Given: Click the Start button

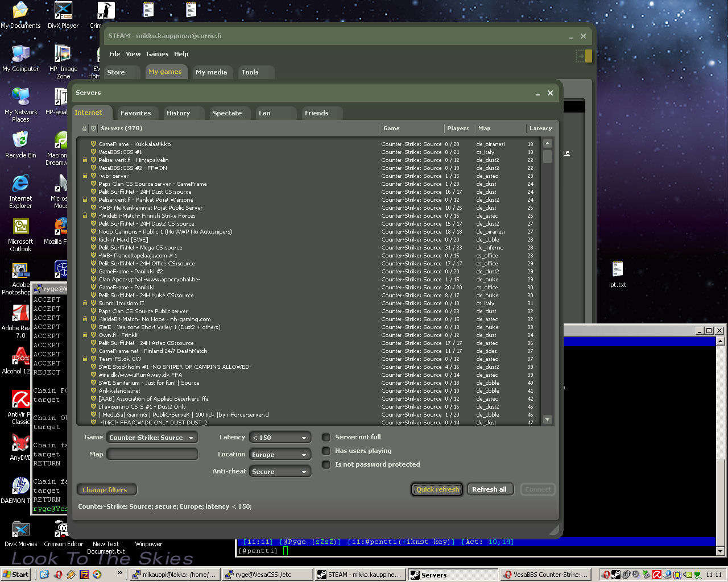Looking at the screenshot, I should pyautogui.click(x=16, y=575).
